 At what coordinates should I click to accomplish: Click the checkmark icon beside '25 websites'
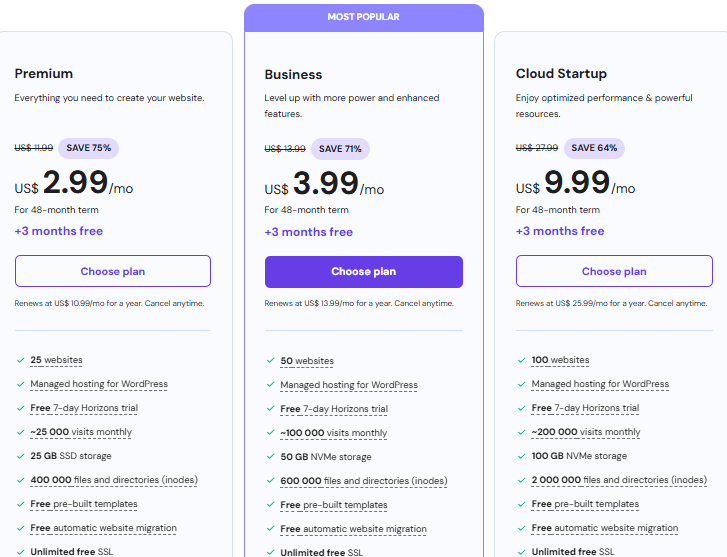coord(20,360)
